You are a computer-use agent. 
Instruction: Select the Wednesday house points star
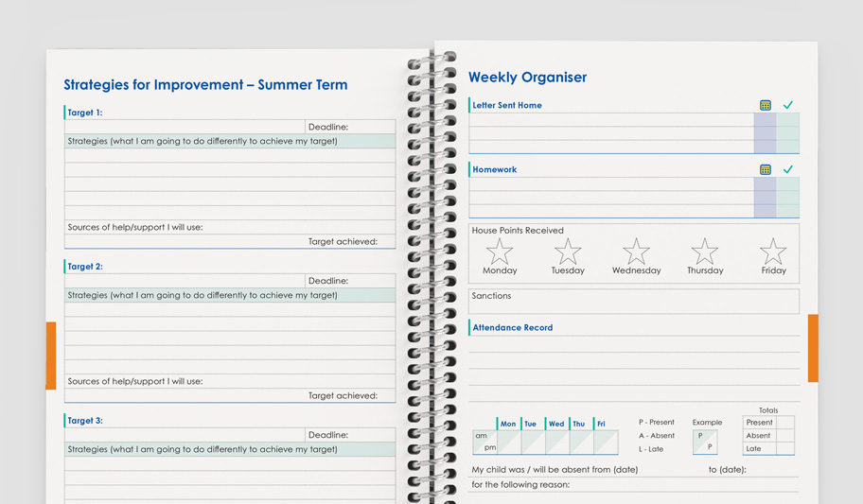pos(636,252)
